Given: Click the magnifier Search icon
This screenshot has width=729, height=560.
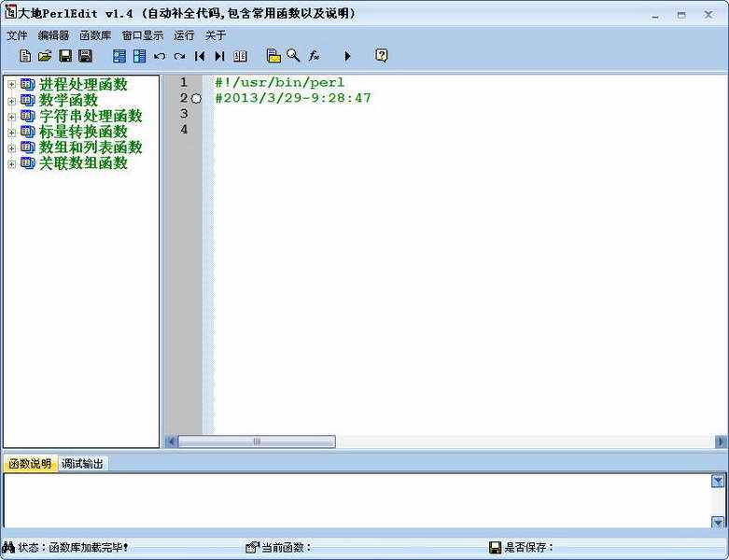Looking at the screenshot, I should pyautogui.click(x=293, y=55).
